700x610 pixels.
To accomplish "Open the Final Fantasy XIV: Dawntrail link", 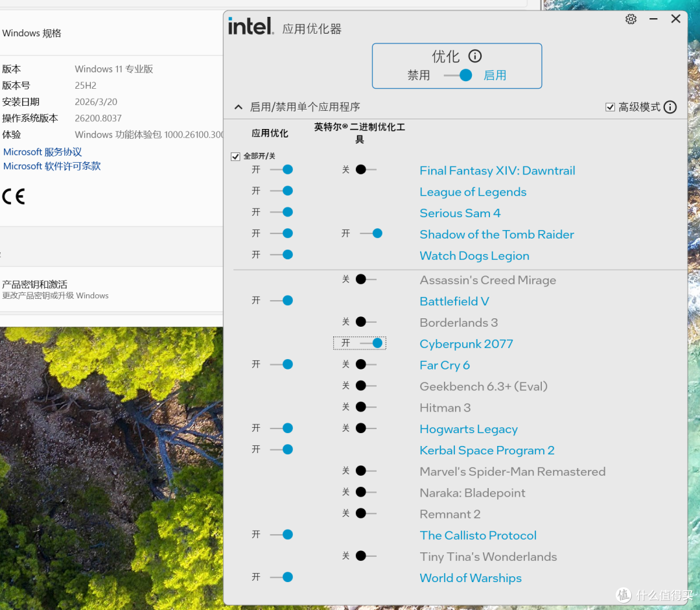I will tap(497, 170).
